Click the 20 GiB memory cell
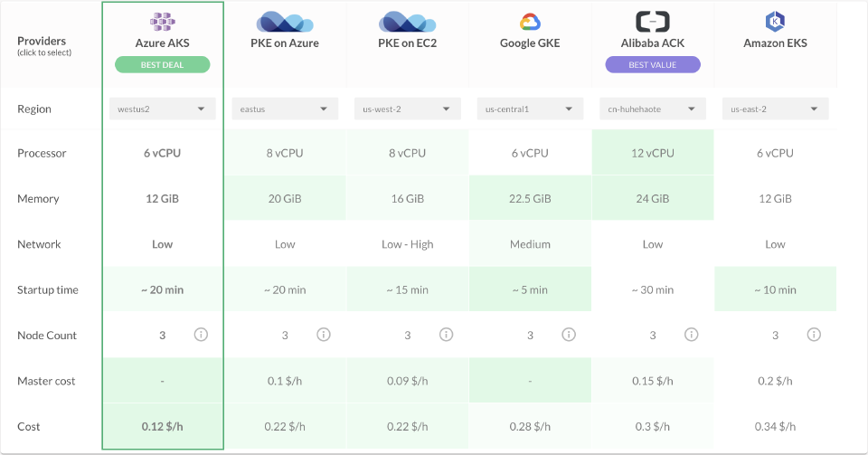This screenshot has width=868, height=455. (x=285, y=199)
